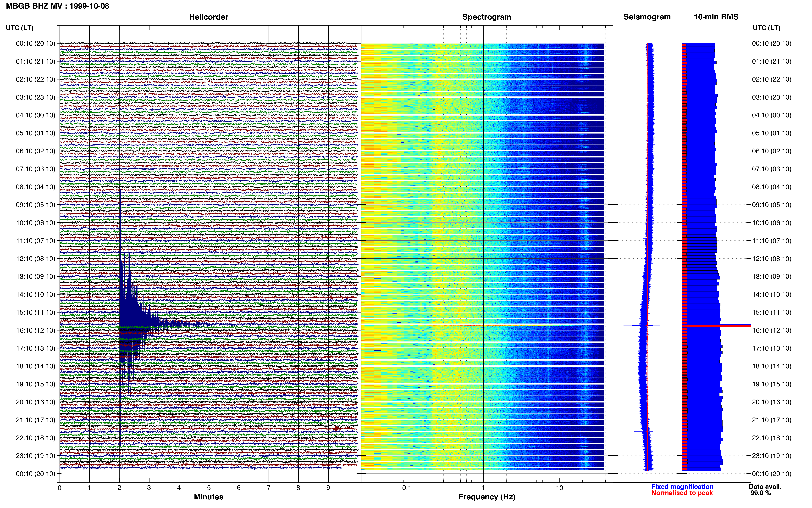Click the 'Data avail.' label
812x508 pixels.
tap(765, 486)
